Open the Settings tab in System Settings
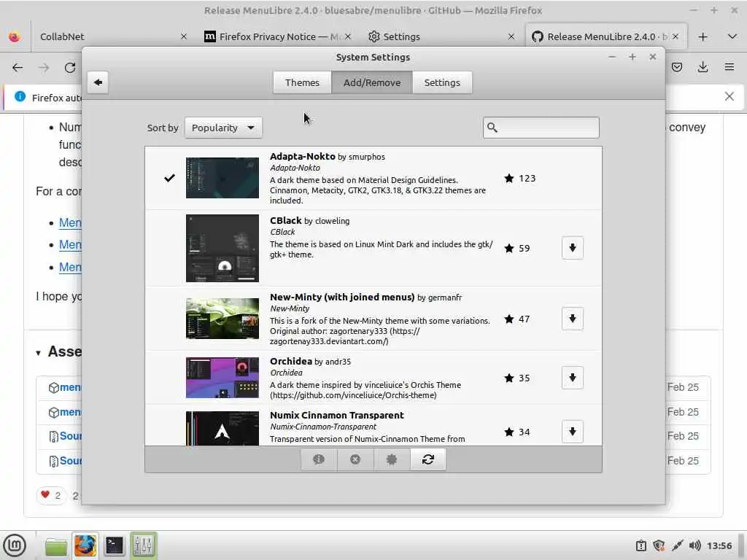The height and width of the screenshot is (560, 747). pos(442,82)
